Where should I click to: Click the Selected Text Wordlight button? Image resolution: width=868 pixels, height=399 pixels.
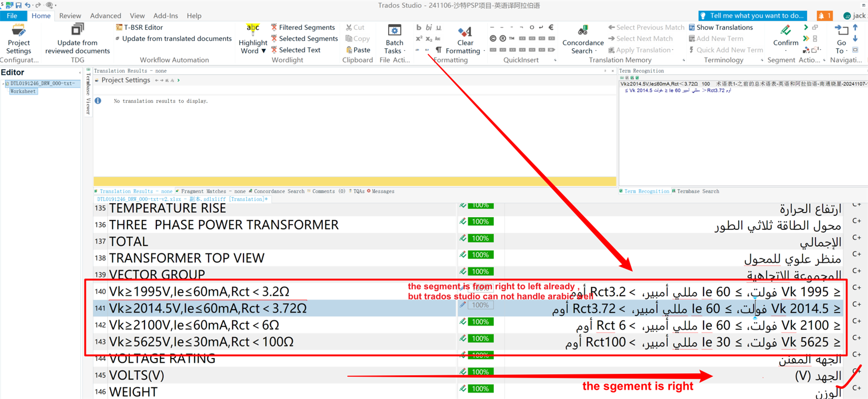tap(296, 50)
